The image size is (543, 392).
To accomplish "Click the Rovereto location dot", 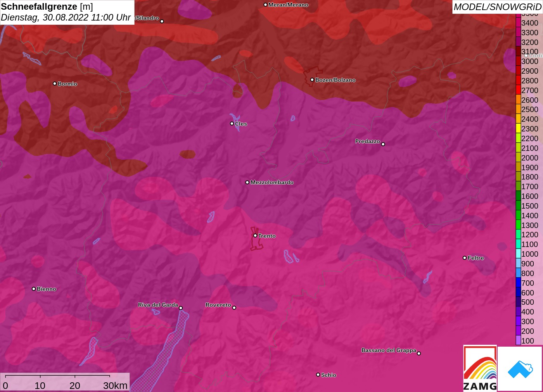I will coord(234,307).
